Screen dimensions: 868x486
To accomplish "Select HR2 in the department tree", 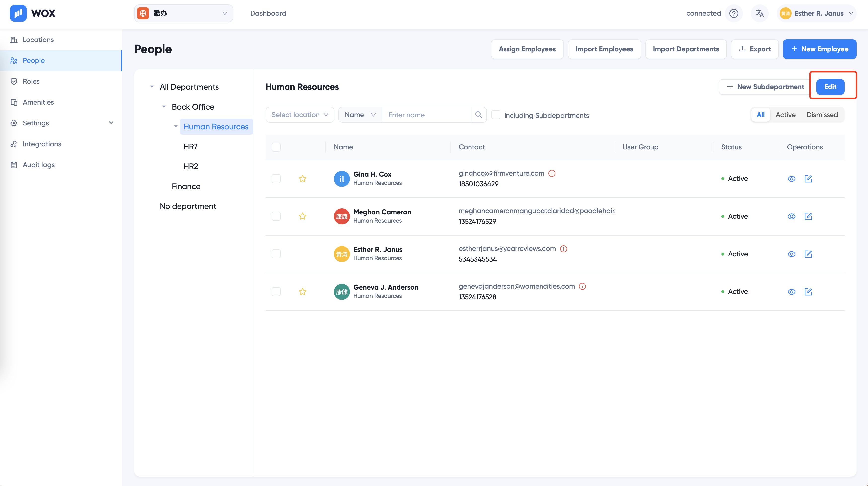I will point(191,166).
